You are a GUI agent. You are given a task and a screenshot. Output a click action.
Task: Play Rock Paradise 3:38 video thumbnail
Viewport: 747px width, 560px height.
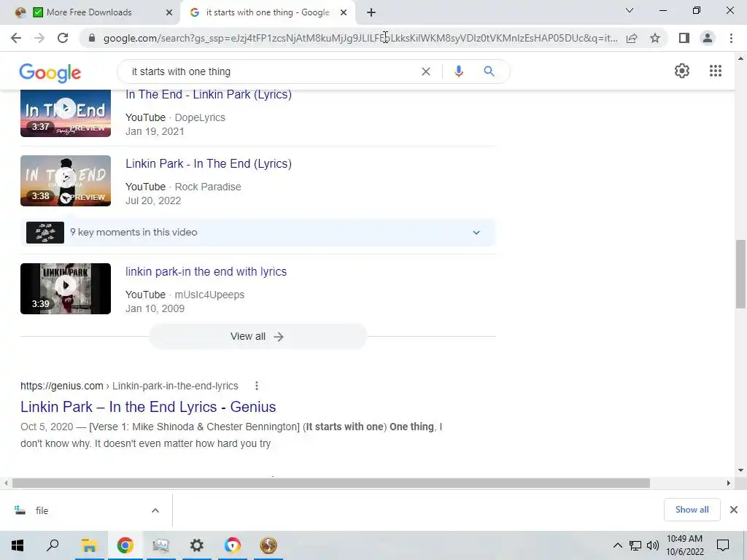(x=66, y=181)
